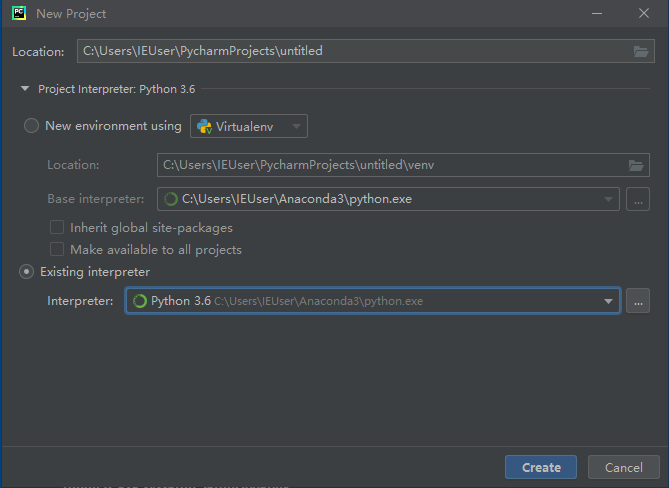Select New environment using radio button
This screenshot has height=488, width=669.
[31, 126]
